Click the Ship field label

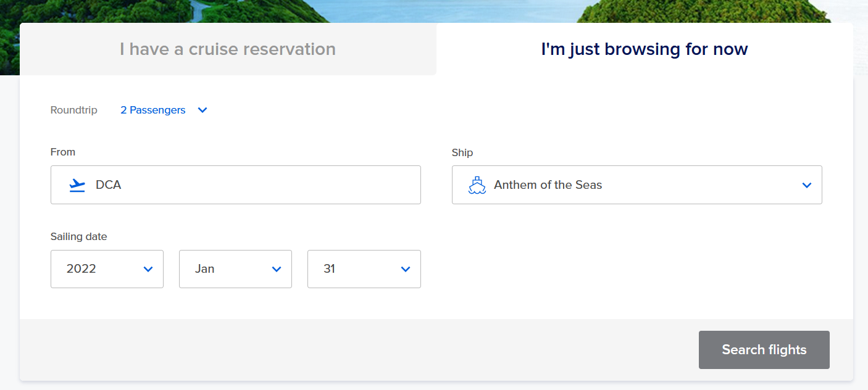[462, 152]
